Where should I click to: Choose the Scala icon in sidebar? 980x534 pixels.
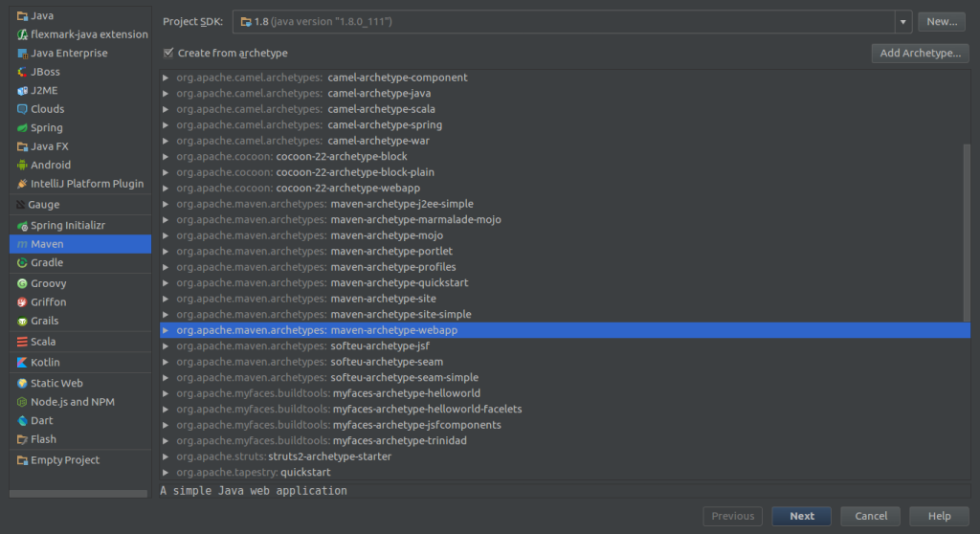(22, 342)
